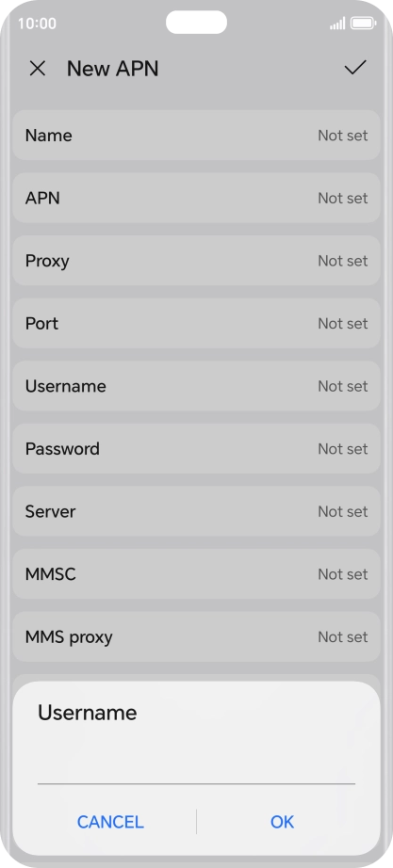
Task: Cancel the Username dialog
Action: pyautogui.click(x=110, y=822)
